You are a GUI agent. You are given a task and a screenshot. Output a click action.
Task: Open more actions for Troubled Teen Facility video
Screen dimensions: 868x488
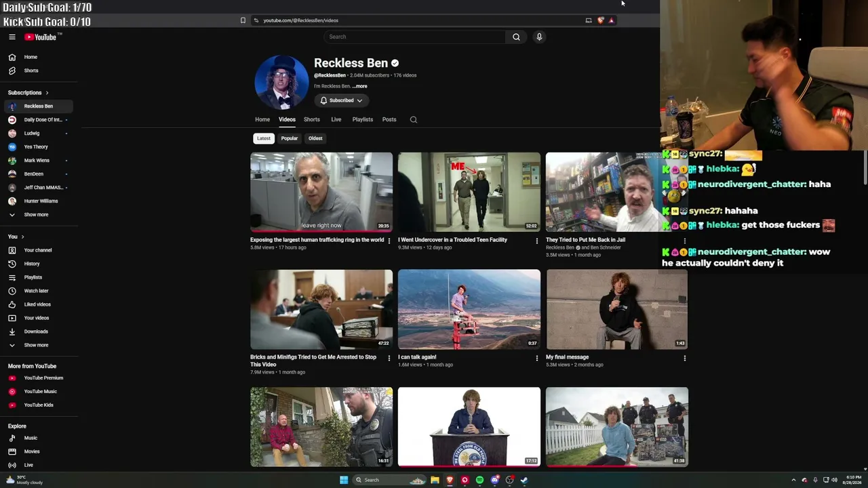click(x=536, y=241)
